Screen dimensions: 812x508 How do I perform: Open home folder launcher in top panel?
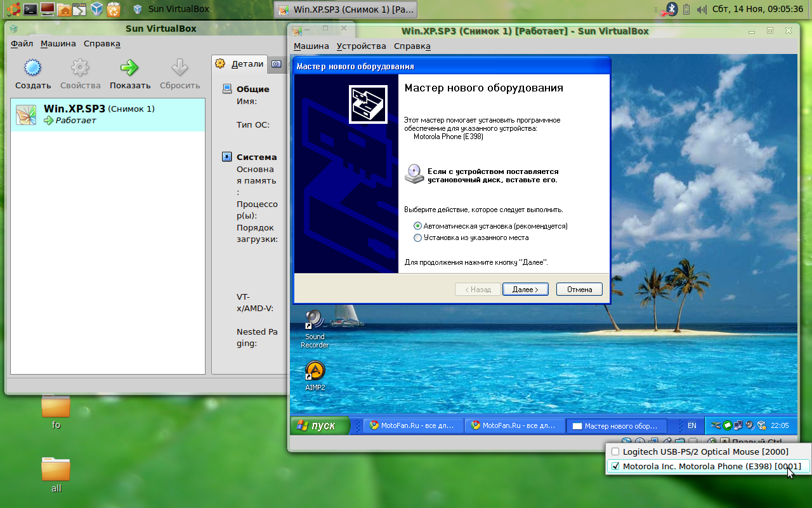[63, 9]
